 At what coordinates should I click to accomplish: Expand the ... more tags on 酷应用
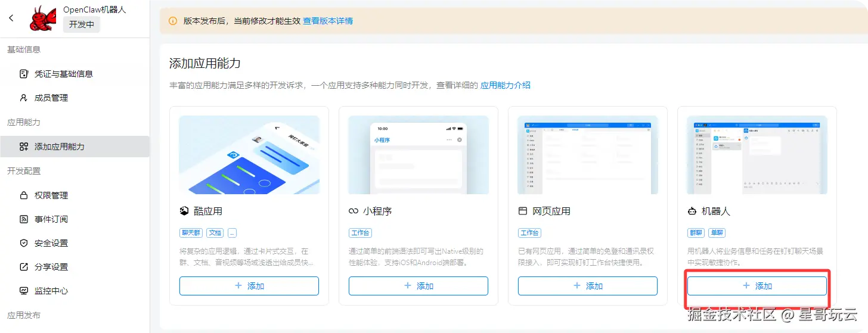[232, 233]
